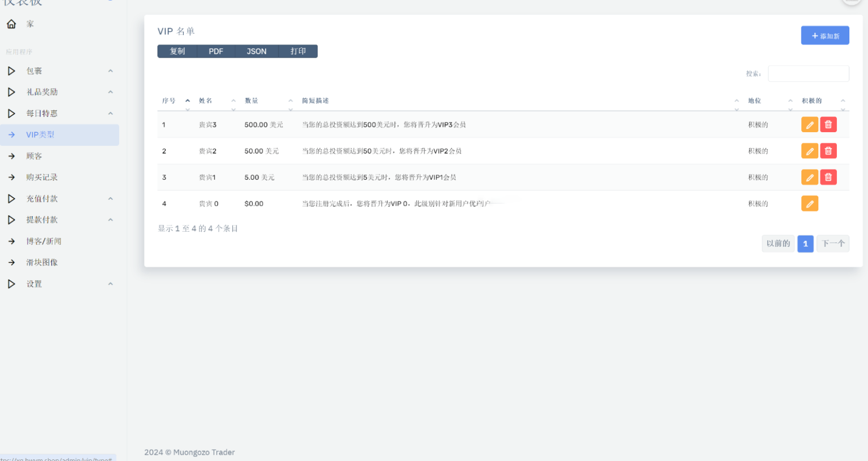Open the edit pencil for 贵宾1 row
The width and height of the screenshot is (868, 461).
pyautogui.click(x=809, y=177)
